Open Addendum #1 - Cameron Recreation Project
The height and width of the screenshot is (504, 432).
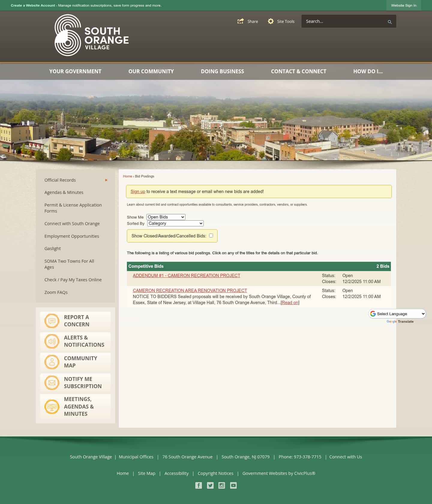[x=187, y=276]
